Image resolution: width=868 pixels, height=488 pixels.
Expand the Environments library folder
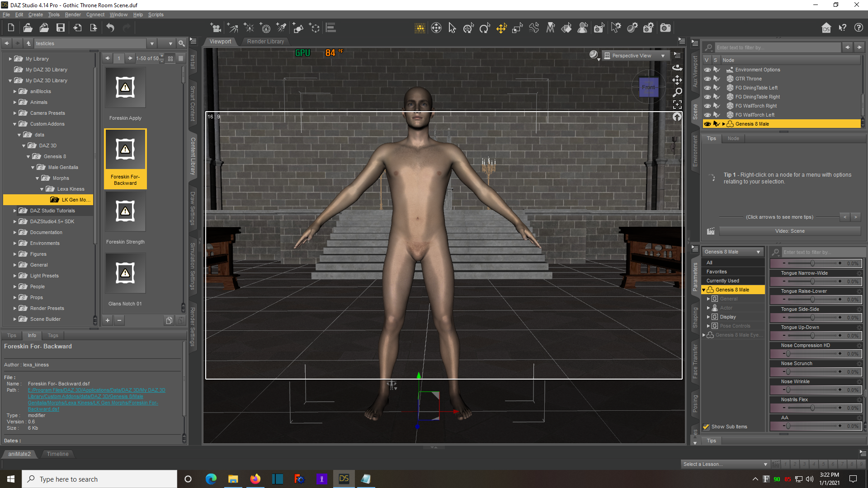[x=15, y=244]
